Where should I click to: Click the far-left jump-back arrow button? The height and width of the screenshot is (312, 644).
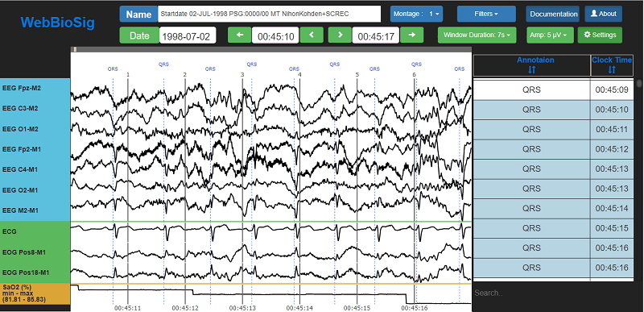point(239,35)
